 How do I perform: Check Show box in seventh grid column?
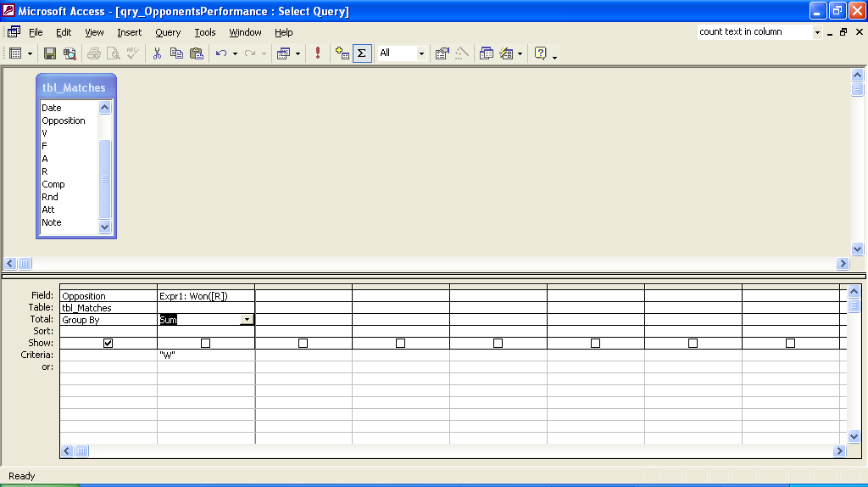coord(693,343)
